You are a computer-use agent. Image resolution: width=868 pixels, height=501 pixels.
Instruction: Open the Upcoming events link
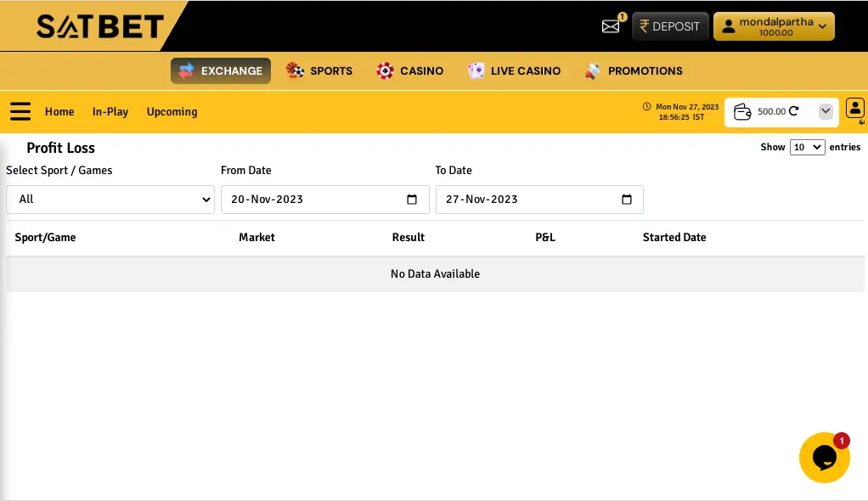coord(172,111)
